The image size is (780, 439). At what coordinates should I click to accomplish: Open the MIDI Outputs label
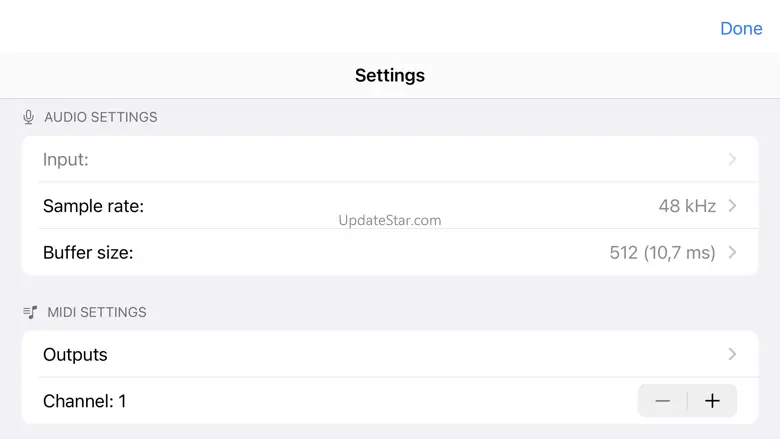(x=75, y=354)
